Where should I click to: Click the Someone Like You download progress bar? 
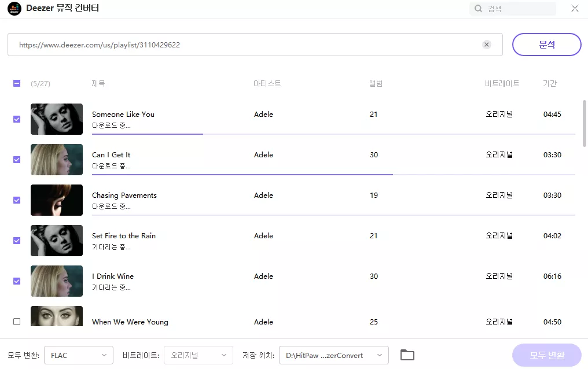point(333,134)
